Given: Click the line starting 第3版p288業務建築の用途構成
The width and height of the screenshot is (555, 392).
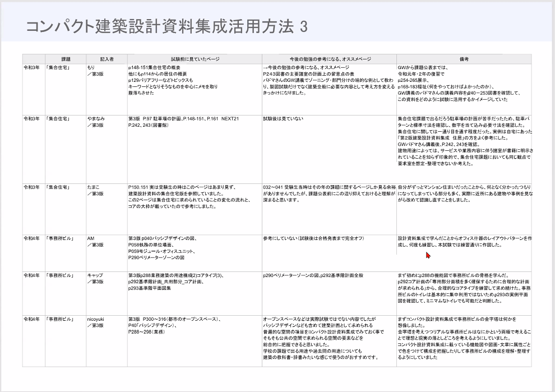Looking at the screenshot, I should click(176, 275).
